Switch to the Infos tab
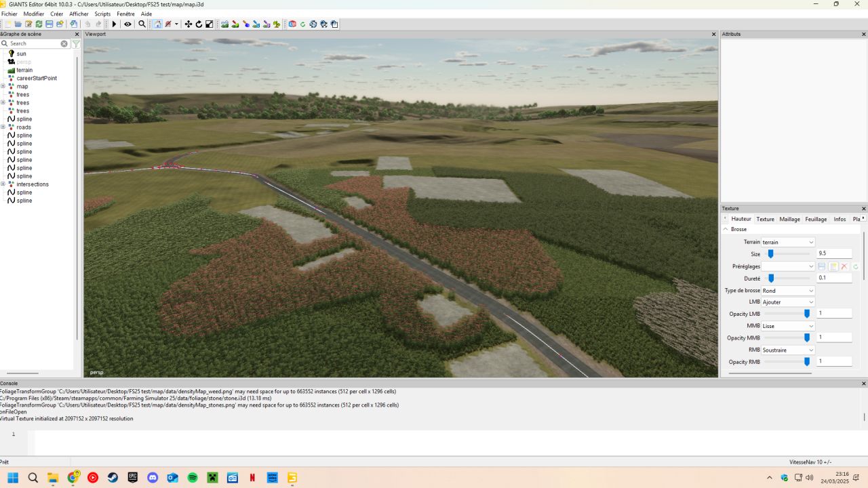This screenshot has width=868, height=488. [x=840, y=219]
